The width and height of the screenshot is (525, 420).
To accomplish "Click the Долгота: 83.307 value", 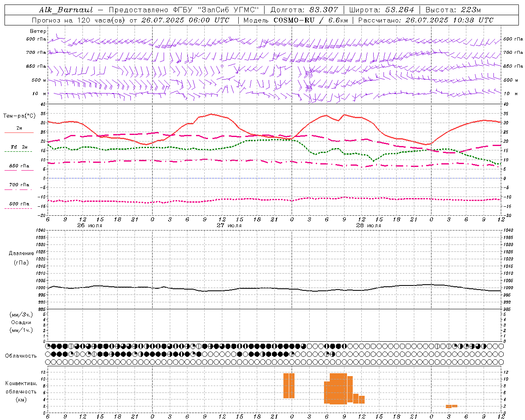I will click(x=304, y=10).
